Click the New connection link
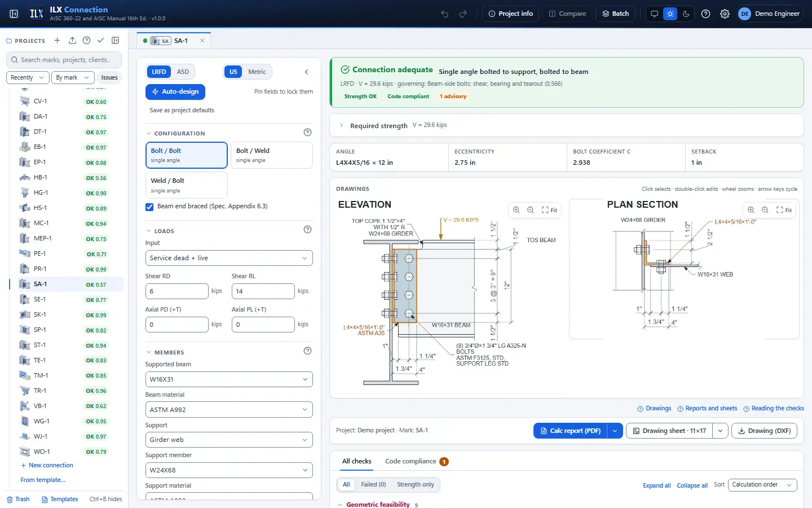This screenshot has width=812, height=508. (47, 466)
